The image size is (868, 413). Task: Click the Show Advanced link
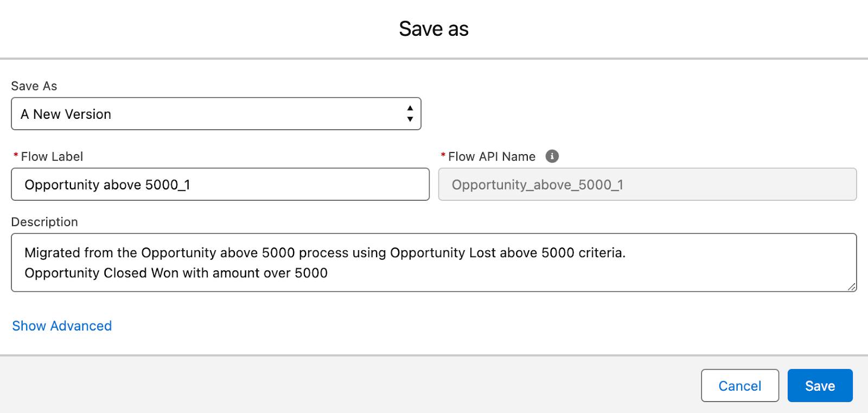pyautogui.click(x=62, y=326)
